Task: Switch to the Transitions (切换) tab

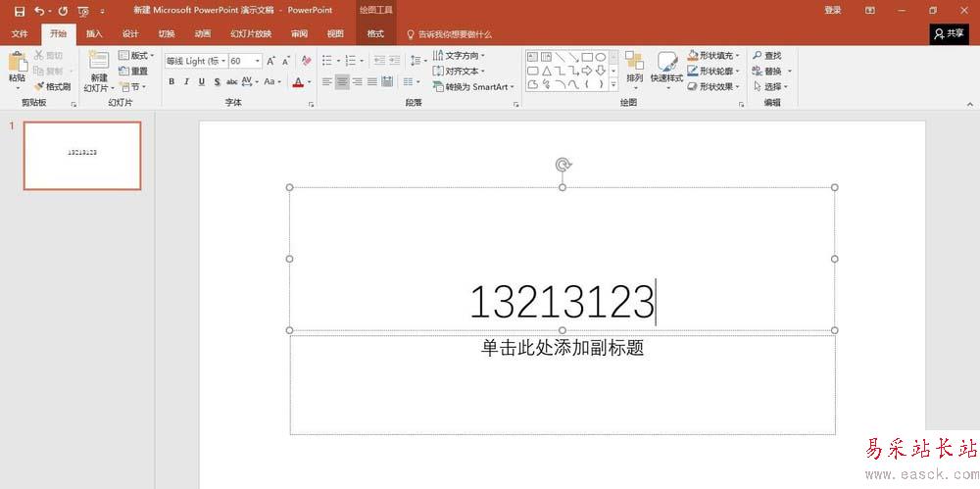Action: (167, 33)
